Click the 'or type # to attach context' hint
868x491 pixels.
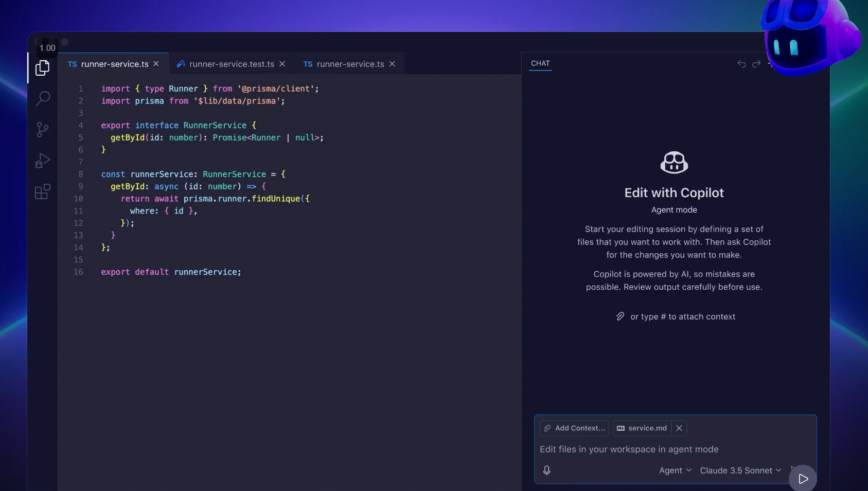click(x=683, y=317)
